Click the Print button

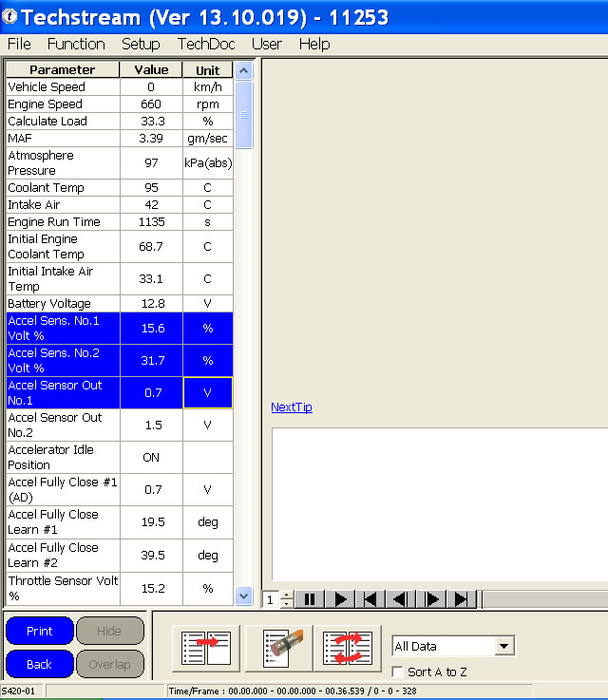pyautogui.click(x=40, y=631)
